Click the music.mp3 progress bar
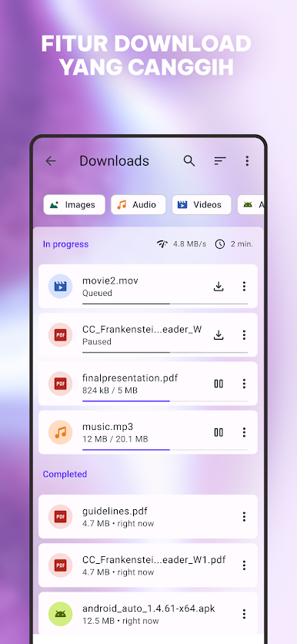This screenshot has height=644, width=297. [165, 450]
